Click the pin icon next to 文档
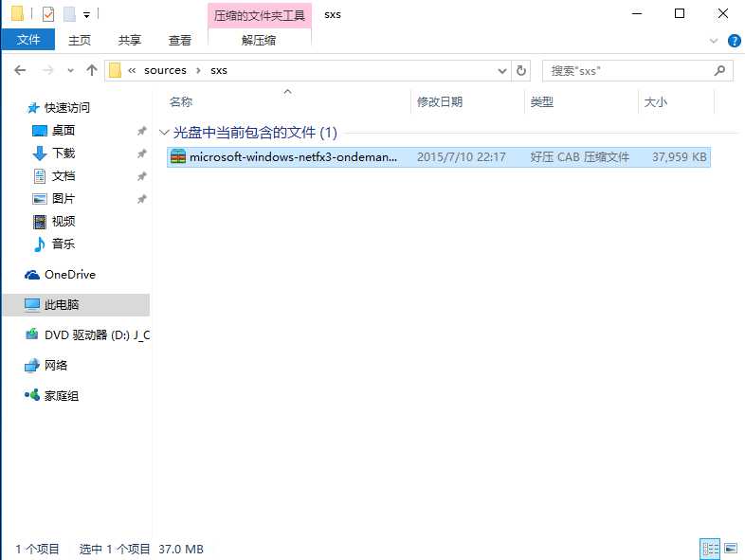745x560 pixels. [141, 176]
